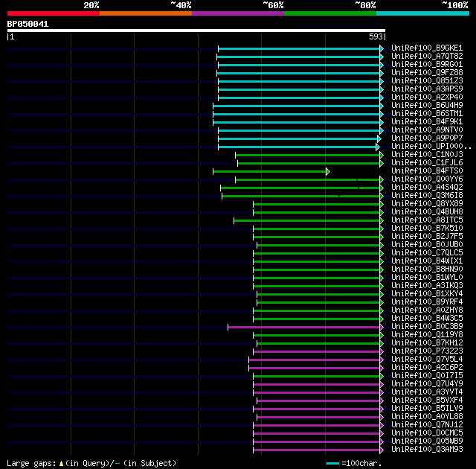Open UniRef100_Q0I7I5 entry
Image resolution: width=476 pixels, height=469 pixels.
pyautogui.click(x=427, y=376)
